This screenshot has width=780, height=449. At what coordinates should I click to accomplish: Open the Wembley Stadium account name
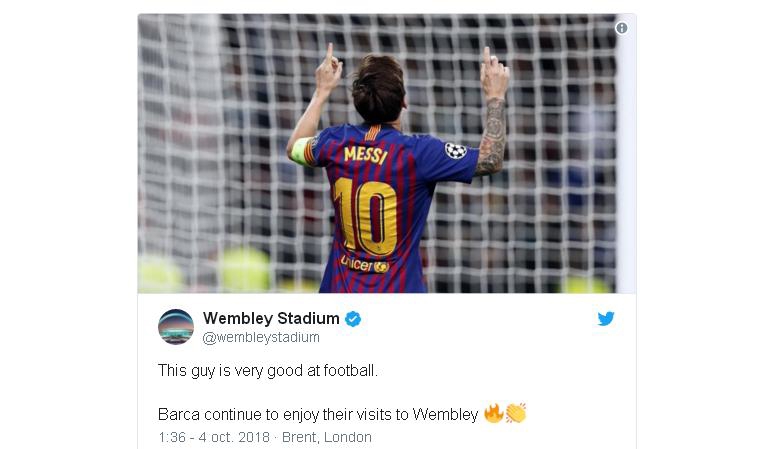(271, 319)
